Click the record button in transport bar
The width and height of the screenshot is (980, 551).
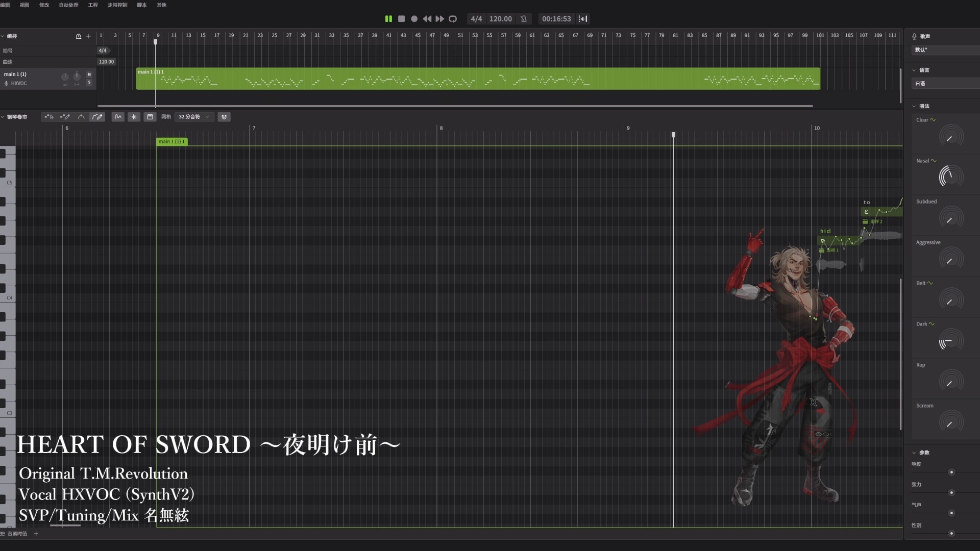pos(414,19)
